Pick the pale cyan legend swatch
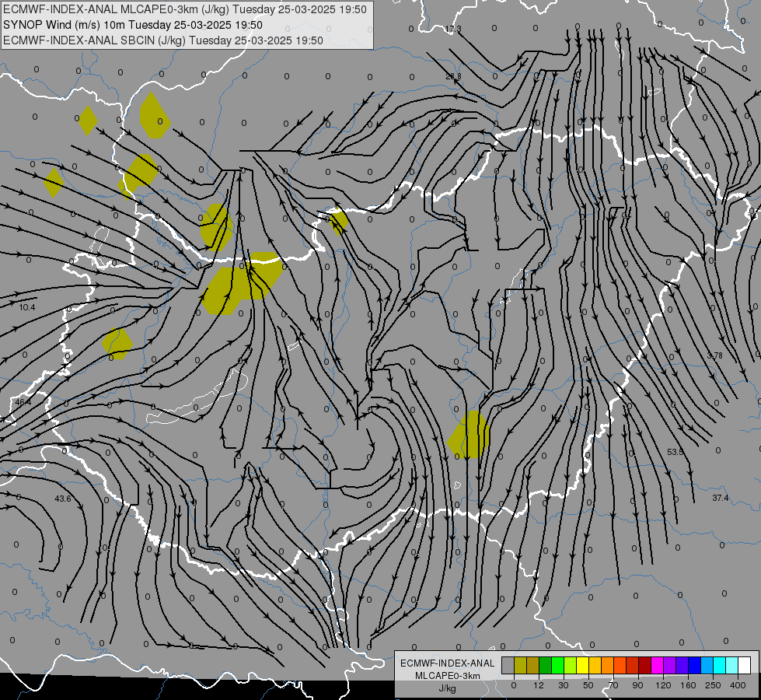Image resolution: width=761 pixels, height=700 pixels. (732, 665)
